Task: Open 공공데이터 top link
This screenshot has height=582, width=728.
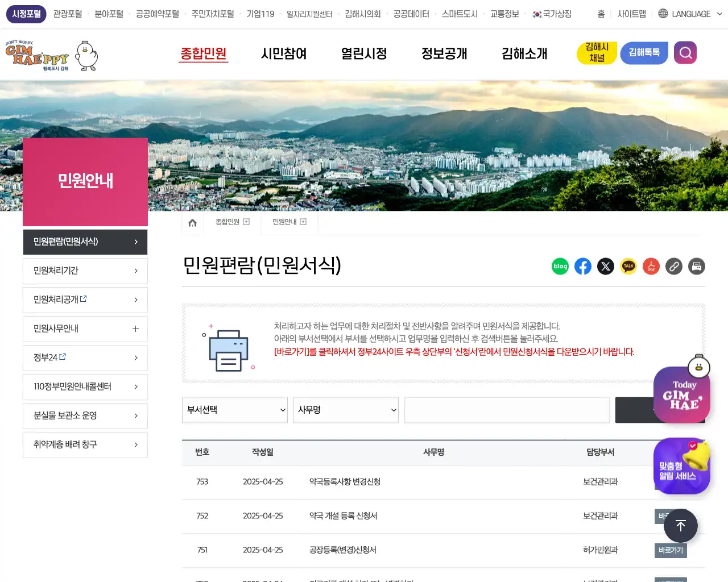Action: pos(411,14)
